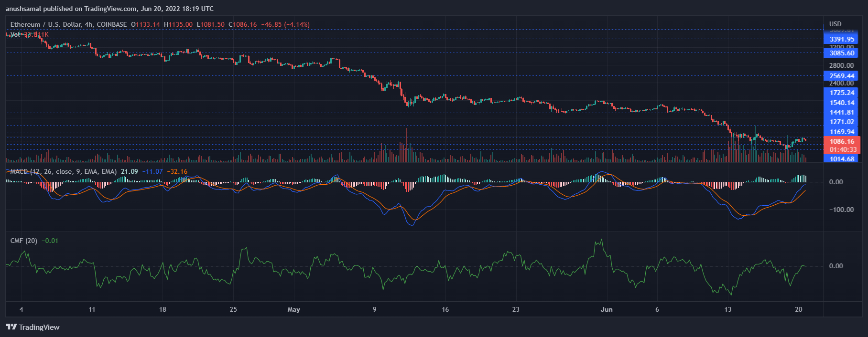
Task: Click the date label 11 on time axis
Action: click(x=92, y=309)
